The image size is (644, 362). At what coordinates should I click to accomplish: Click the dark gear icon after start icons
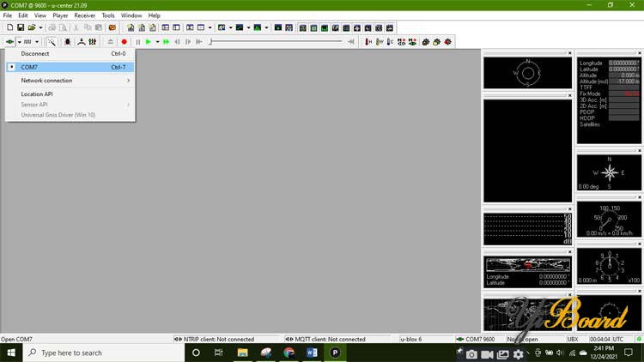click(x=426, y=41)
